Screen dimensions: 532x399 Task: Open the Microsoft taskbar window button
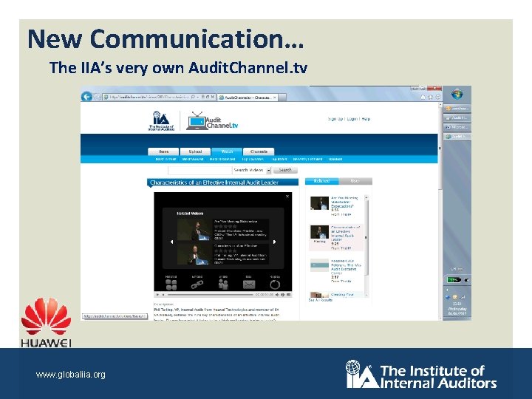click(x=457, y=127)
